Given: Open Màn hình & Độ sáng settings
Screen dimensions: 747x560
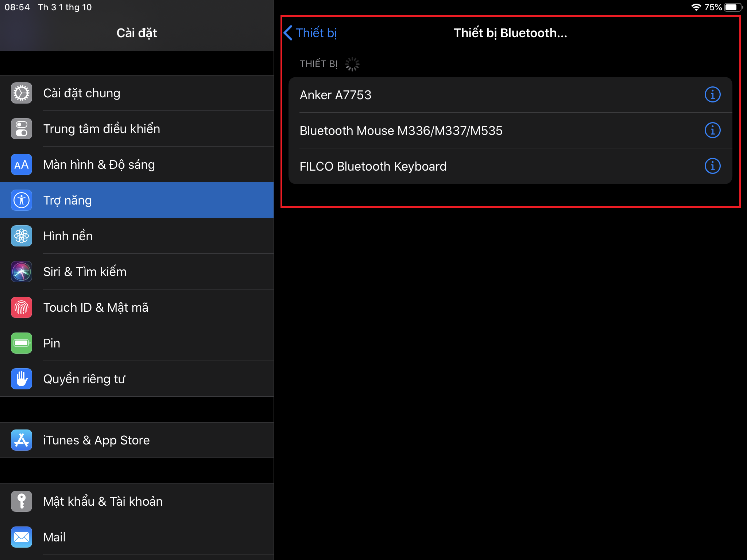Looking at the screenshot, I should click(x=137, y=165).
